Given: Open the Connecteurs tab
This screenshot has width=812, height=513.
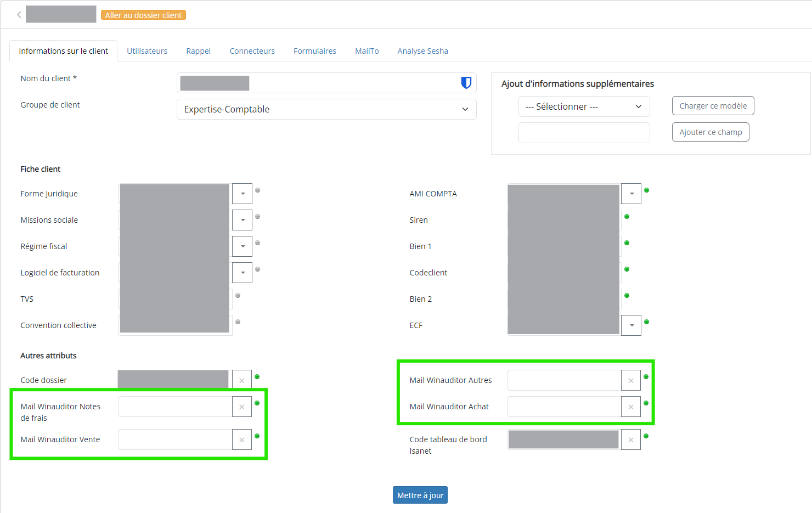Looking at the screenshot, I should click(x=252, y=51).
